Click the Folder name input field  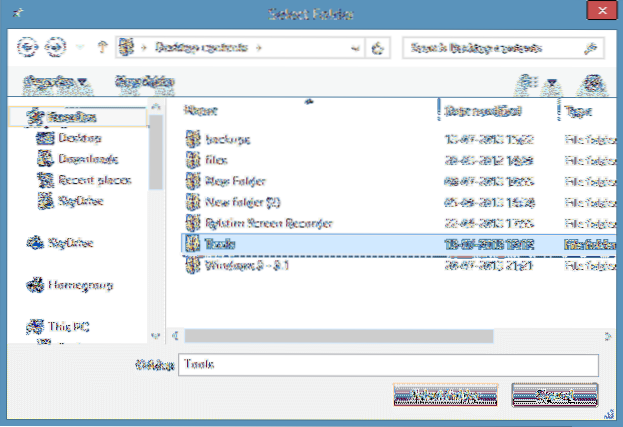coord(388,364)
